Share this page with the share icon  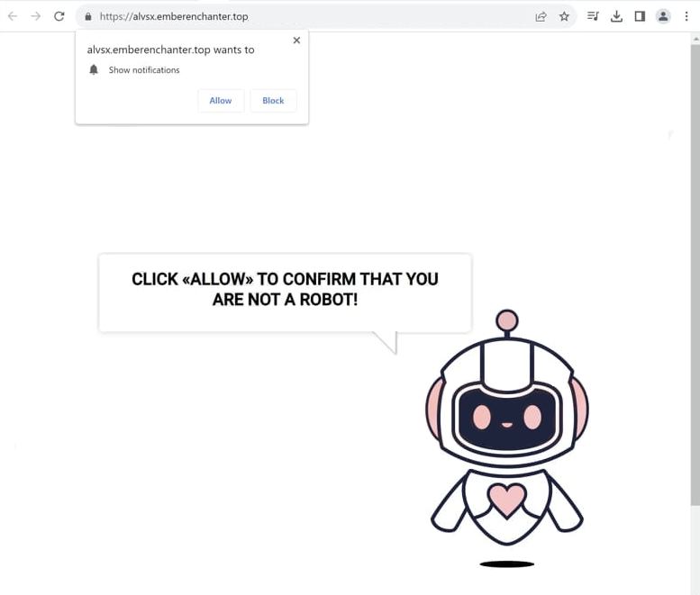click(x=541, y=16)
